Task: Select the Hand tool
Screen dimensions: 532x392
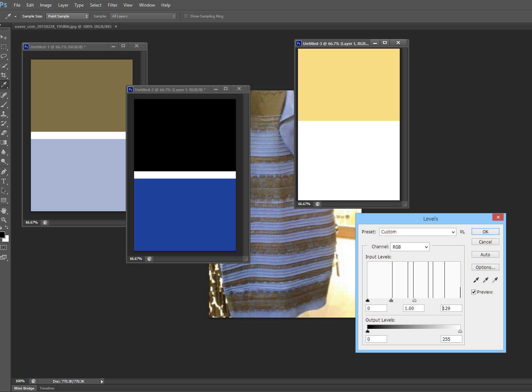Action: point(4,211)
